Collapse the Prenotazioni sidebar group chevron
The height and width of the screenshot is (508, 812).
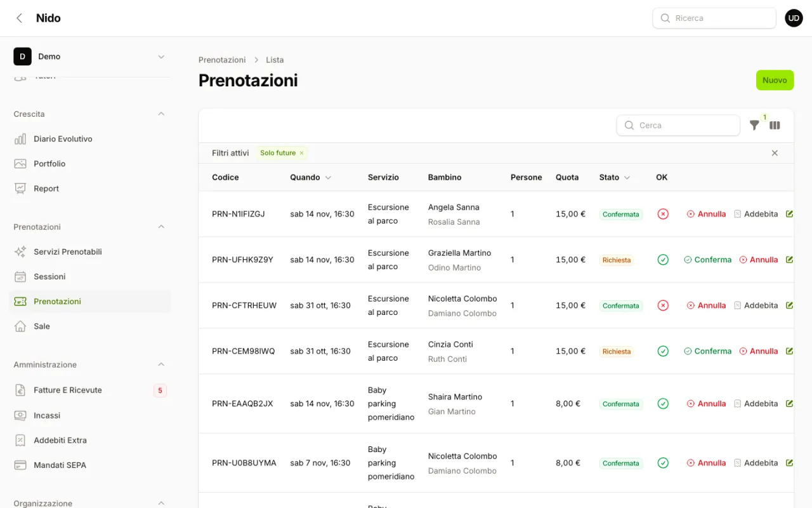(161, 227)
